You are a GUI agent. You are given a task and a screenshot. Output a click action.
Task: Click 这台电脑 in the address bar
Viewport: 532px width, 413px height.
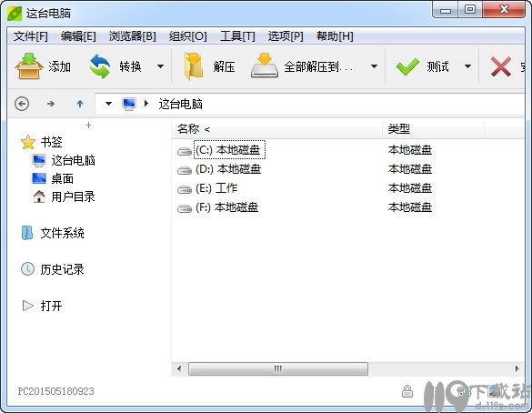point(180,104)
